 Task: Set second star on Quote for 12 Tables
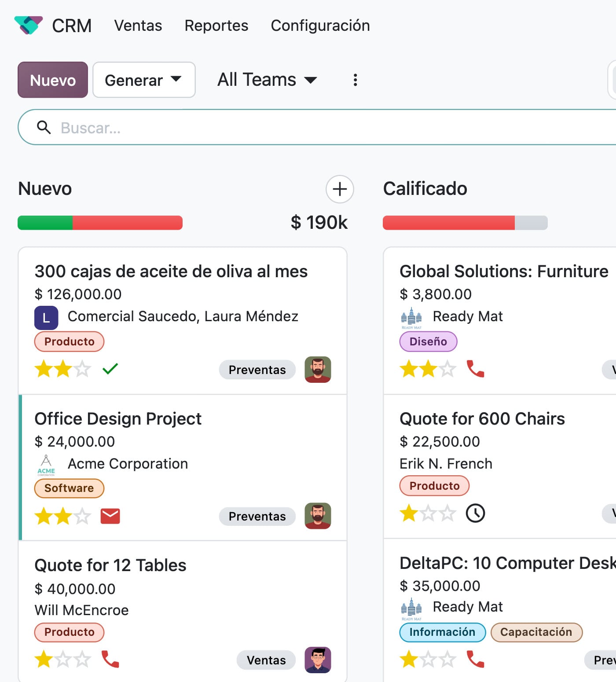click(63, 659)
